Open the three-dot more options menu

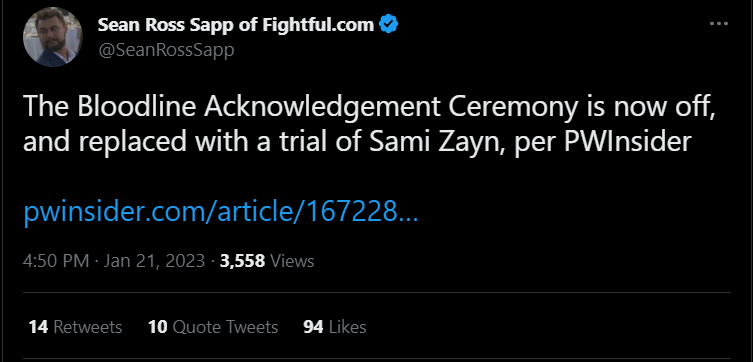point(718,24)
